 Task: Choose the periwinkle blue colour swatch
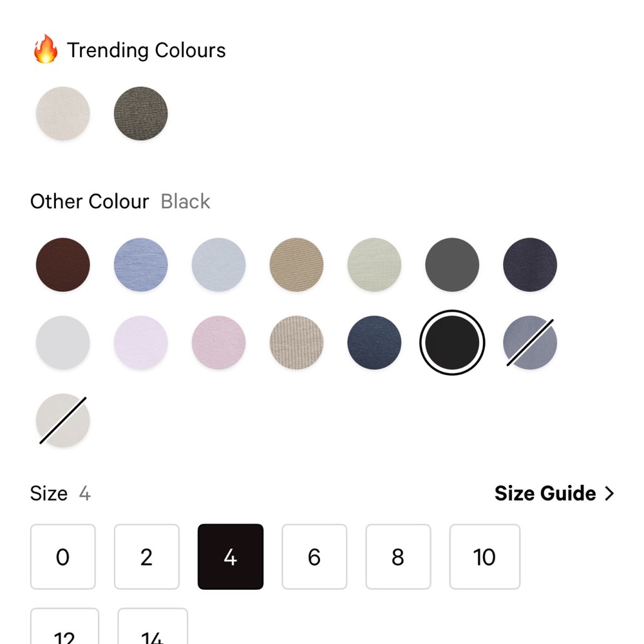pyautogui.click(x=140, y=265)
